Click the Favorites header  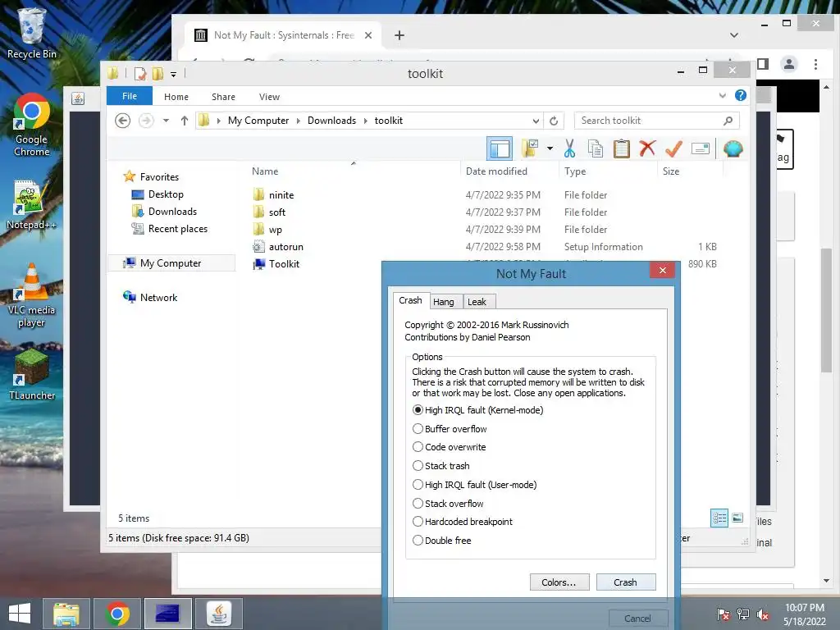point(159,177)
